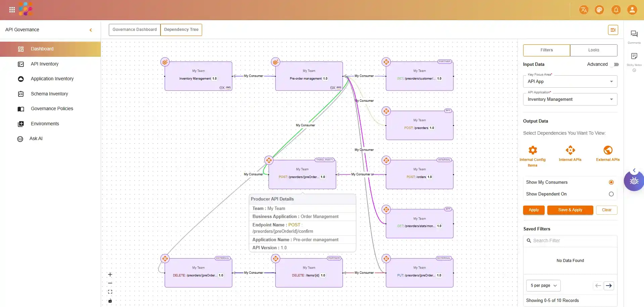Viewport: 644px width, 307px height.
Task: Click the Save & Apply button
Action: [x=570, y=210]
